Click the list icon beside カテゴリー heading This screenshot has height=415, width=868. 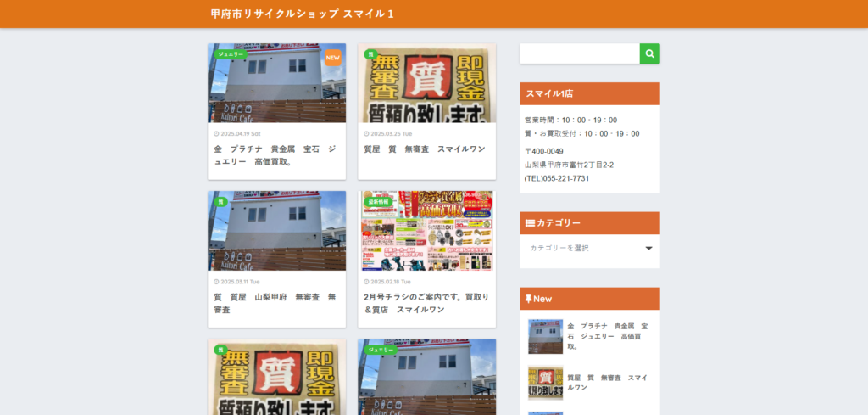pyautogui.click(x=530, y=223)
